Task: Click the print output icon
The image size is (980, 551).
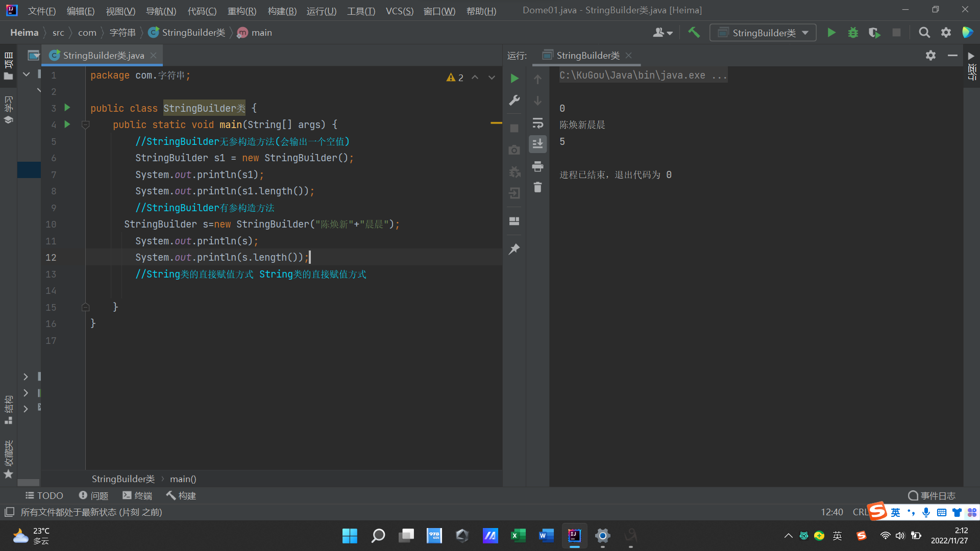Action: (x=537, y=166)
